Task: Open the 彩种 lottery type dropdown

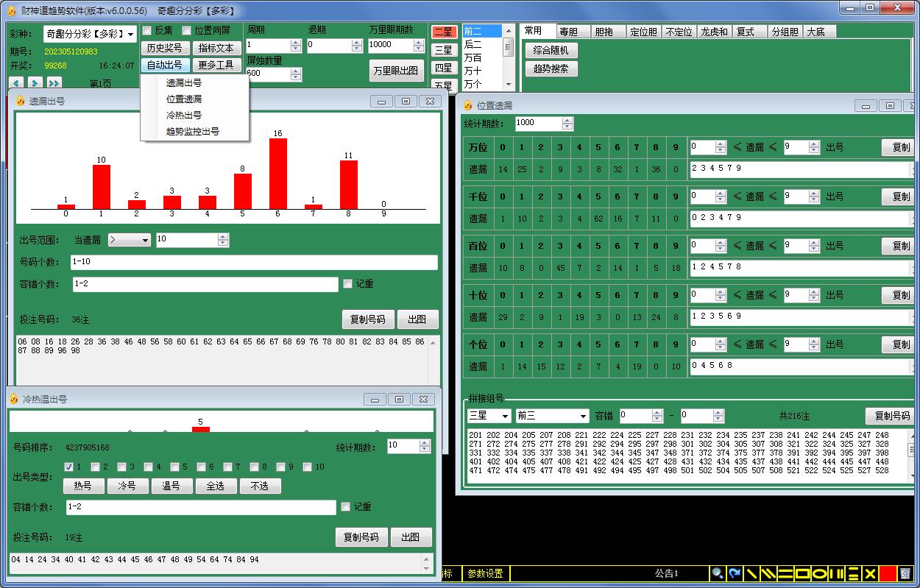Action: (131, 35)
